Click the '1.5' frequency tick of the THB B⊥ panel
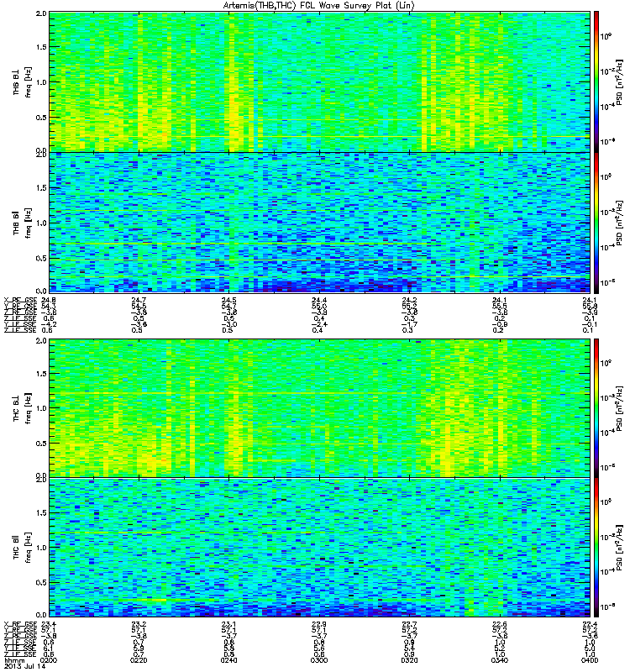Screen dimensions: 630x672 [41, 47]
